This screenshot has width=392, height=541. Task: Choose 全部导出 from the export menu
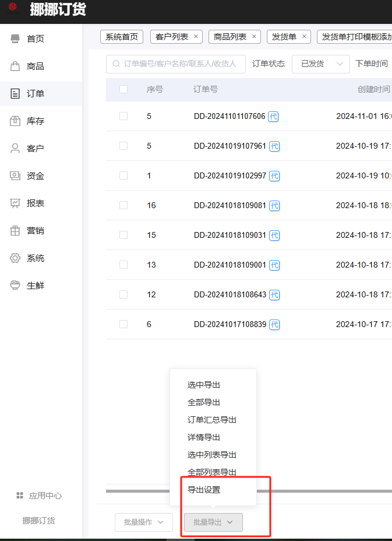point(204,402)
